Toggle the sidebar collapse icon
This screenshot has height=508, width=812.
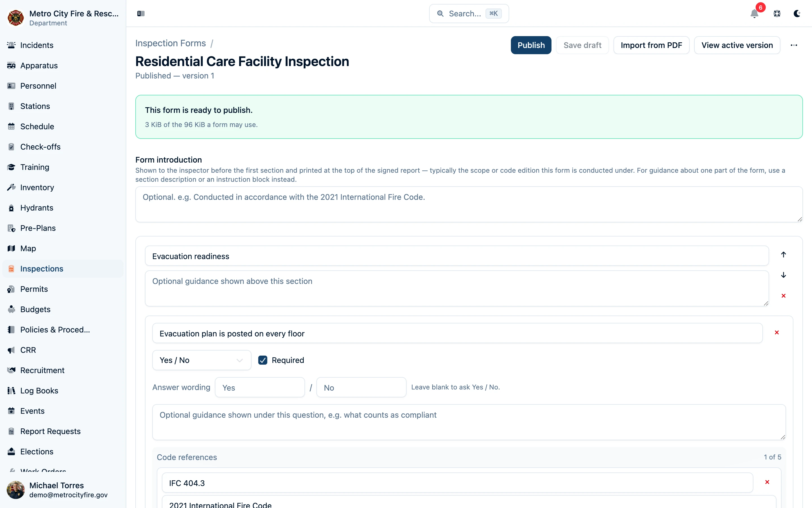[x=141, y=14]
